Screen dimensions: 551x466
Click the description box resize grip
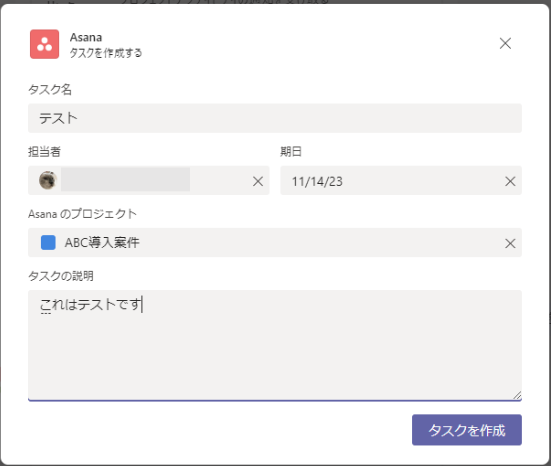[517, 395]
